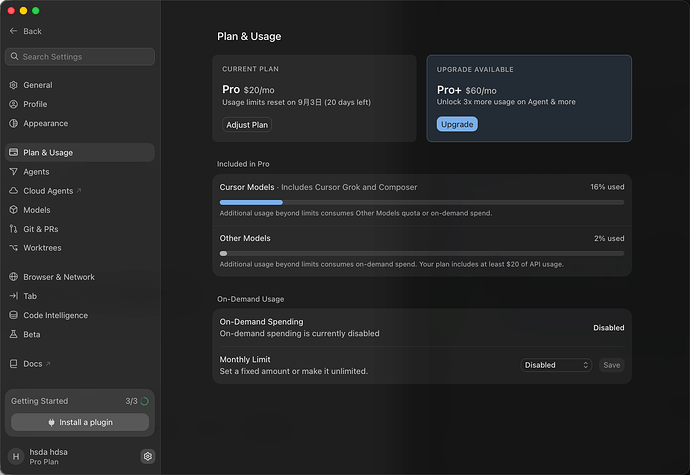Click the Browser & Network globe icon

click(x=14, y=276)
